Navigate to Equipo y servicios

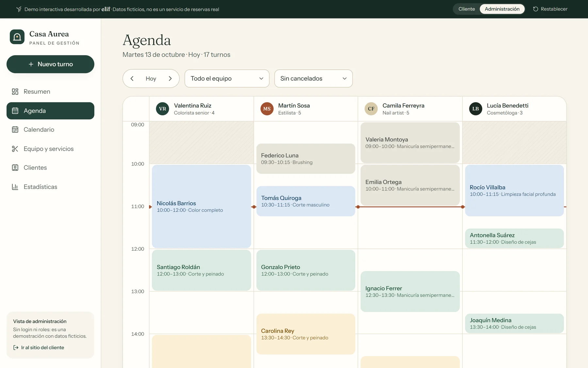click(x=50, y=149)
